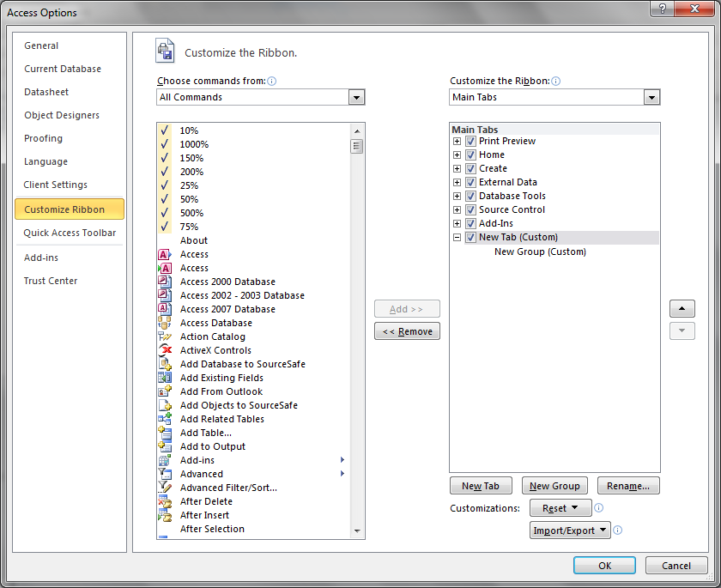Choose the ActiveX Controls icon

[165, 350]
